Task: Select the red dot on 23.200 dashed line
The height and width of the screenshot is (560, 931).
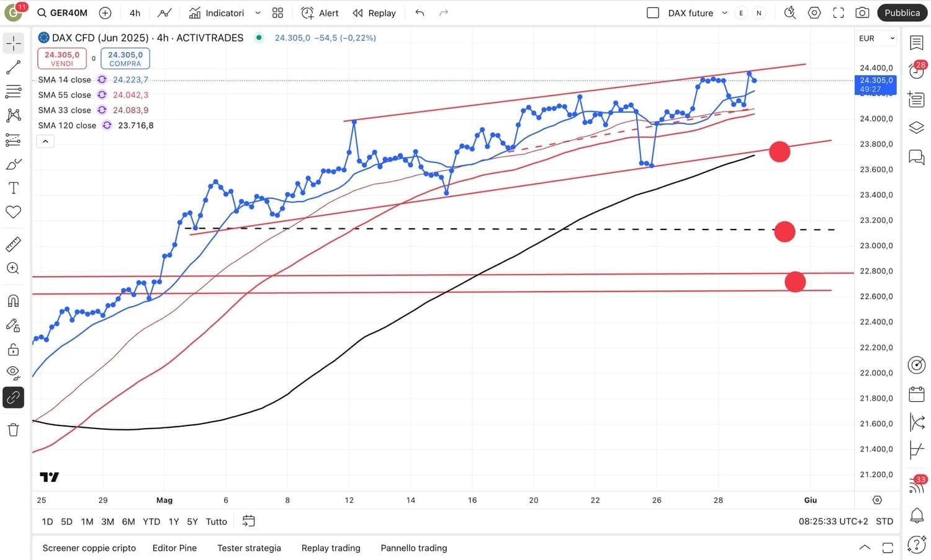Action: click(785, 231)
